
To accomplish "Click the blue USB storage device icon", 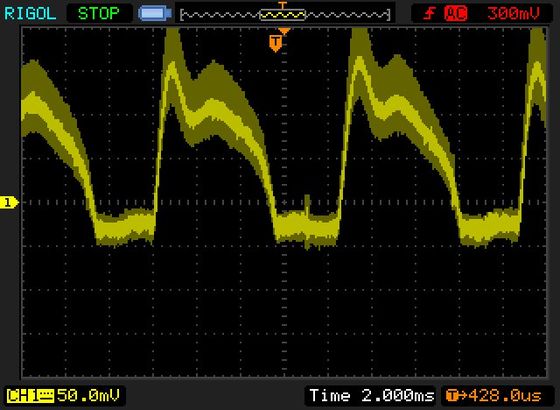I will click(x=155, y=14).
